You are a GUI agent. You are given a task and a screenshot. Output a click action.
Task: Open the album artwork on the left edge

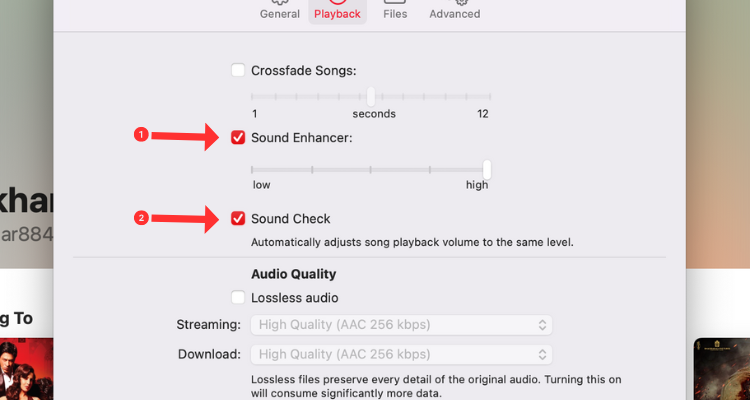click(x=26, y=368)
